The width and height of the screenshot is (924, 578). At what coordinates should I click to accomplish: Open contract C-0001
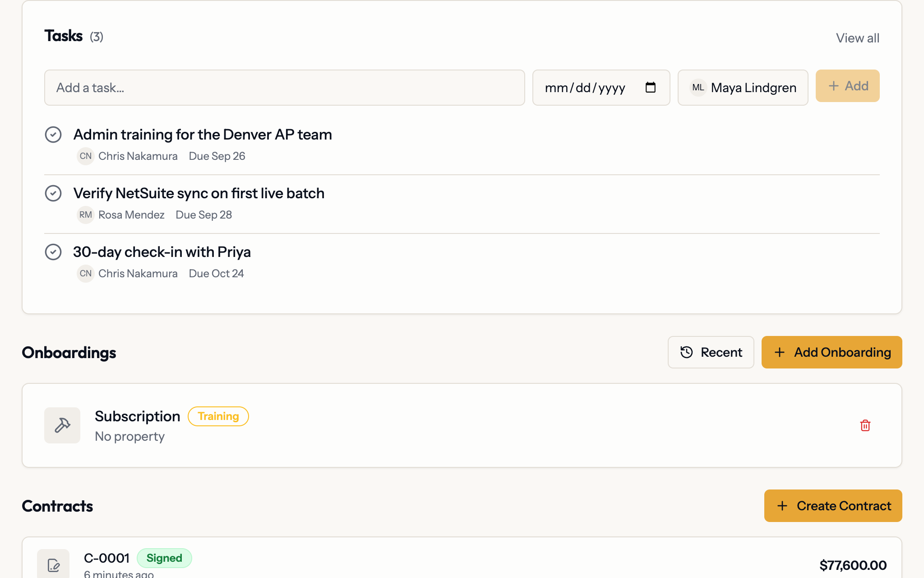106,558
